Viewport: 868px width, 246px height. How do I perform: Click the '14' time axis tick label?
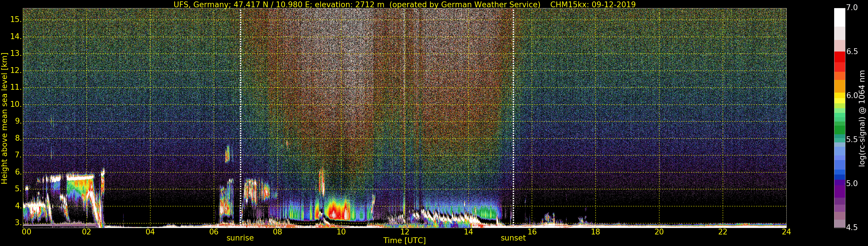tap(468, 232)
